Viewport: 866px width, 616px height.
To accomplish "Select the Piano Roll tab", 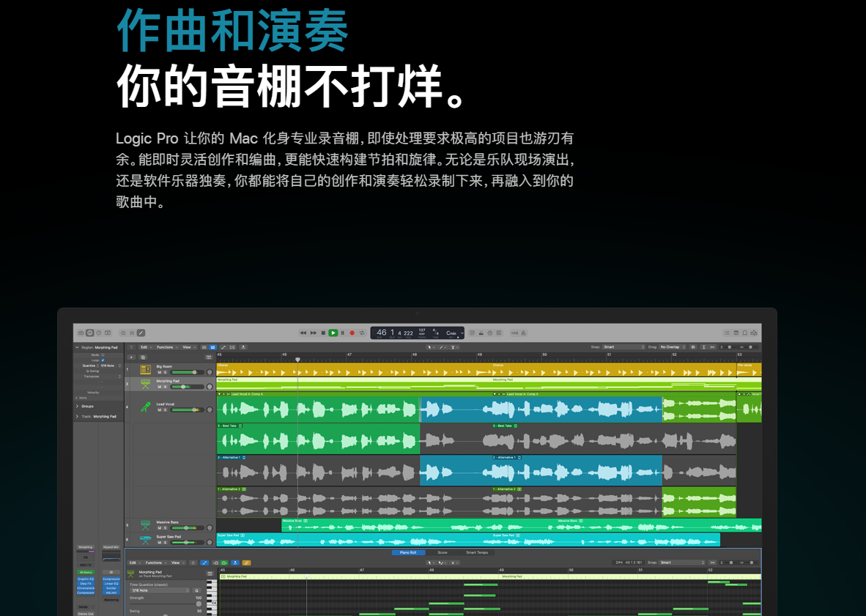I will [408, 552].
